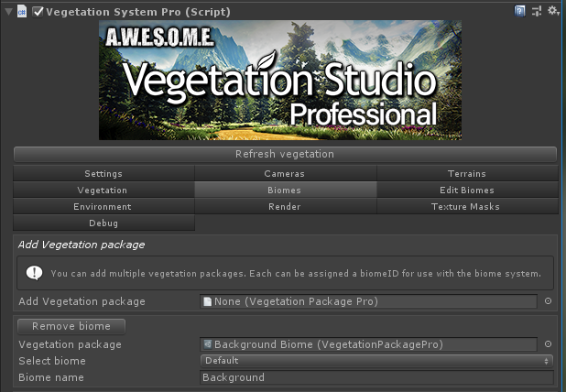Switch to the Cameras tab

pos(285,174)
